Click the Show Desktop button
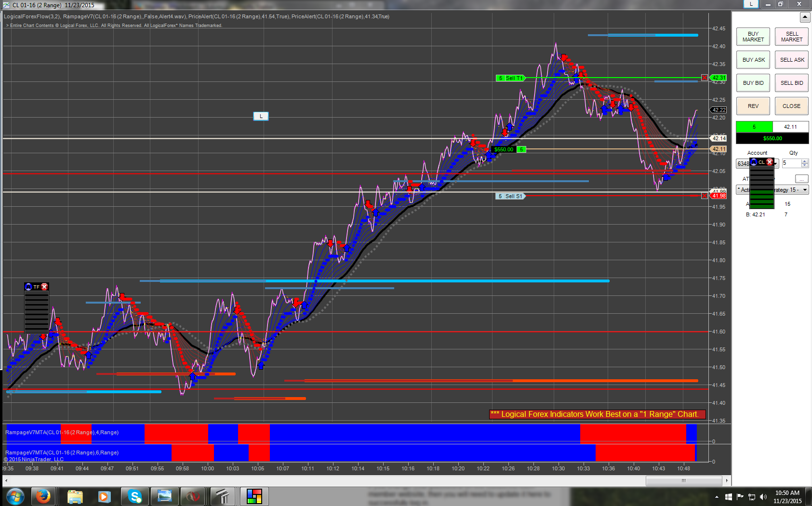 click(x=809, y=497)
